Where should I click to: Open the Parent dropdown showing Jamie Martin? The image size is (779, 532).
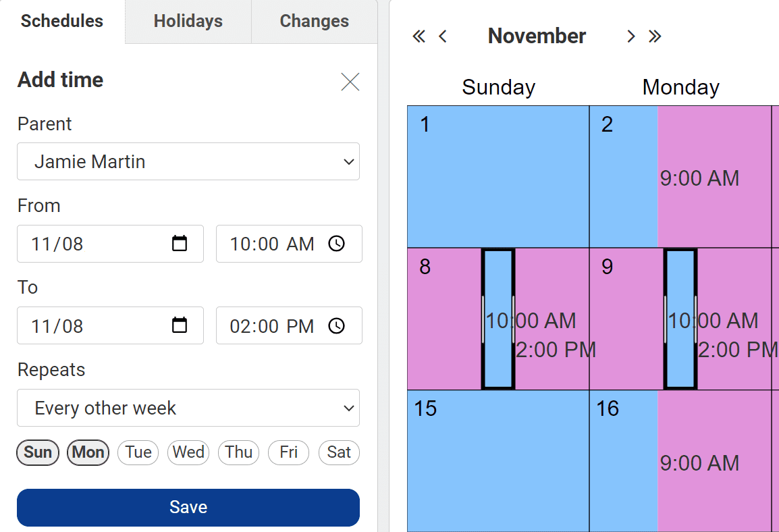tap(188, 161)
